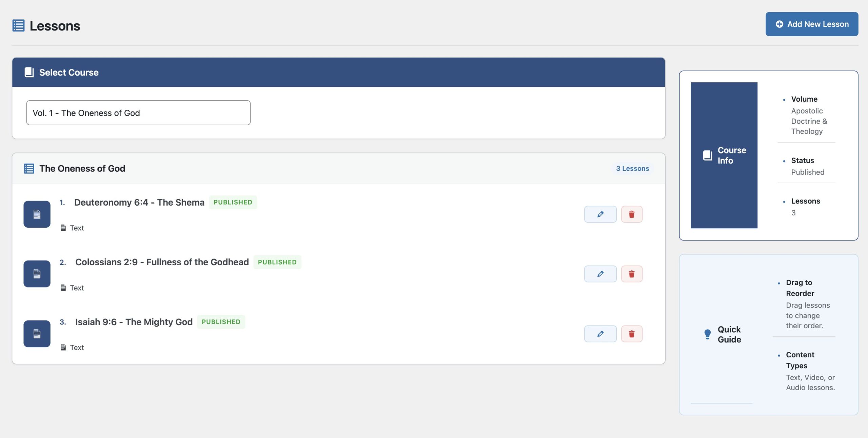Click the PUBLISHED badge on Deuteronomy 6:4
This screenshot has height=438, width=868.
pyautogui.click(x=233, y=202)
